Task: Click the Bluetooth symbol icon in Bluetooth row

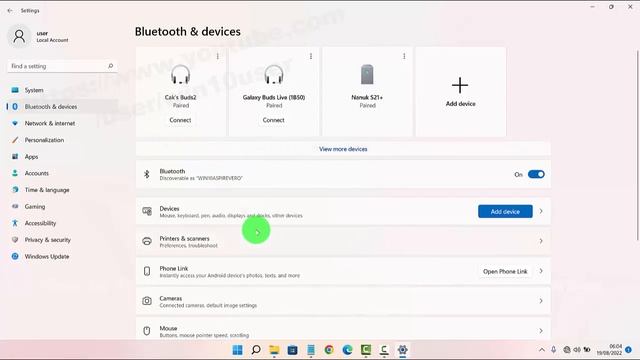Action: pos(147,174)
